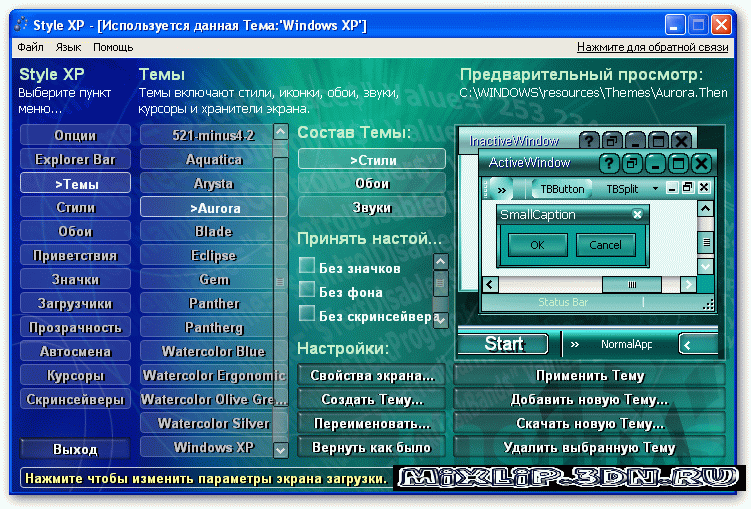Click preview horizontal scrollbar thumb
Image resolution: width=751 pixels, height=509 pixels.
[x=632, y=284]
